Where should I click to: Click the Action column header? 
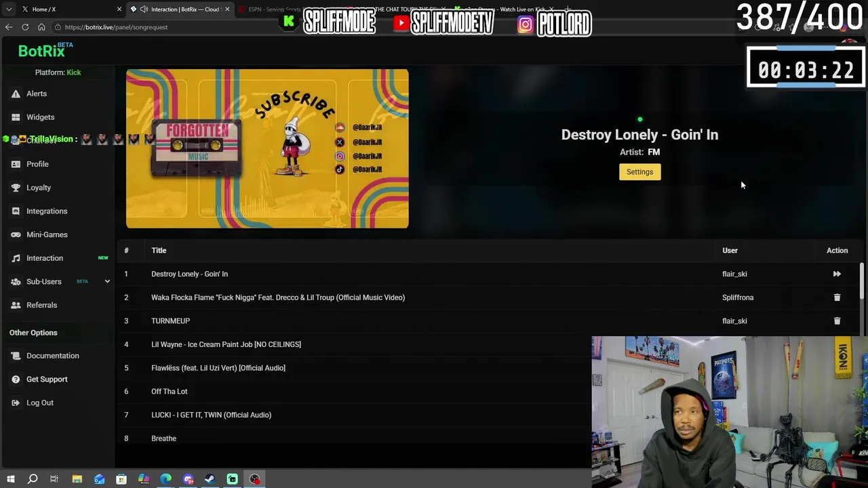pyautogui.click(x=837, y=251)
